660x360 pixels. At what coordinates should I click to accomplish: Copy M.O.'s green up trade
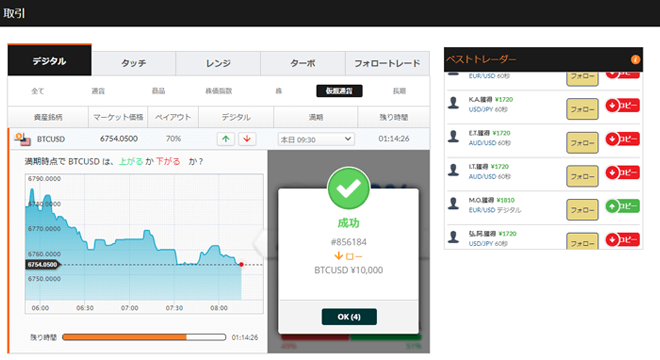click(623, 206)
